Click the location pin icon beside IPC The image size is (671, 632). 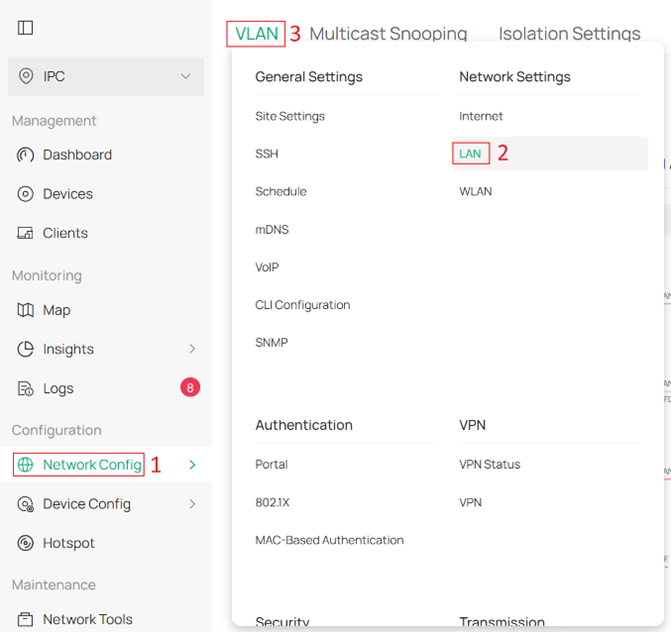[x=26, y=76]
